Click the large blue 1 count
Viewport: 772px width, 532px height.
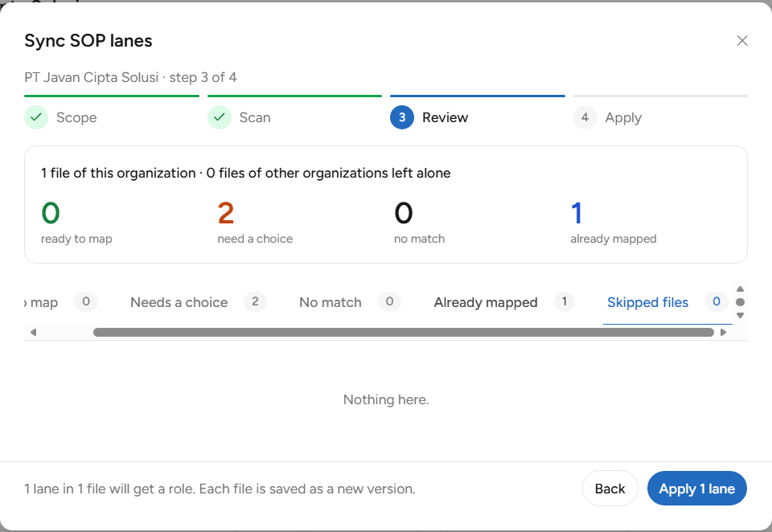(577, 213)
